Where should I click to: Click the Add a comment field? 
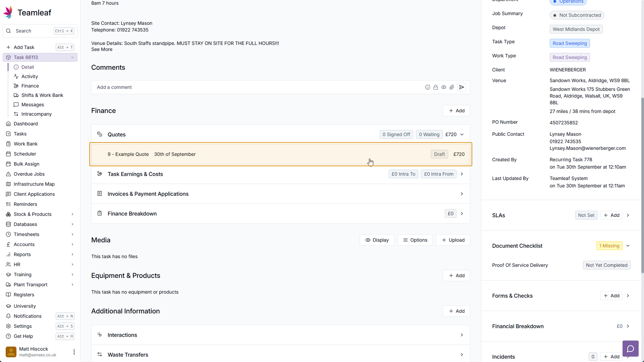pos(255,87)
